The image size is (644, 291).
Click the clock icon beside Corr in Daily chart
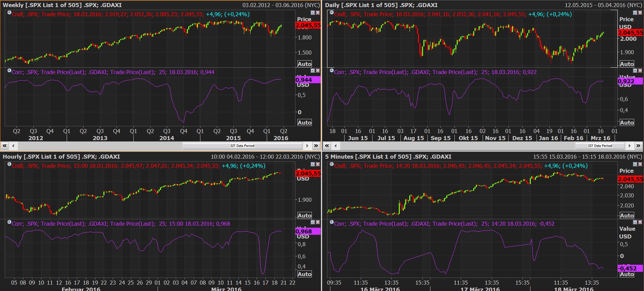(x=331, y=71)
